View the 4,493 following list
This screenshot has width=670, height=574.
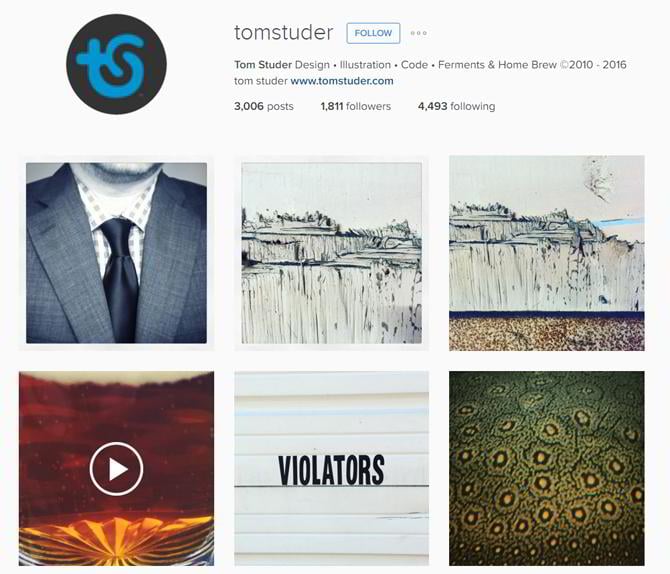(x=456, y=106)
